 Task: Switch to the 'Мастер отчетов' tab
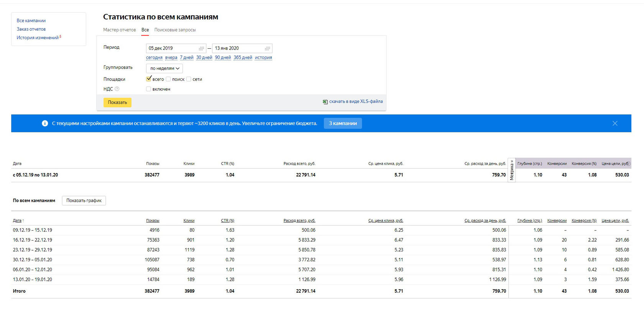pyautogui.click(x=119, y=30)
